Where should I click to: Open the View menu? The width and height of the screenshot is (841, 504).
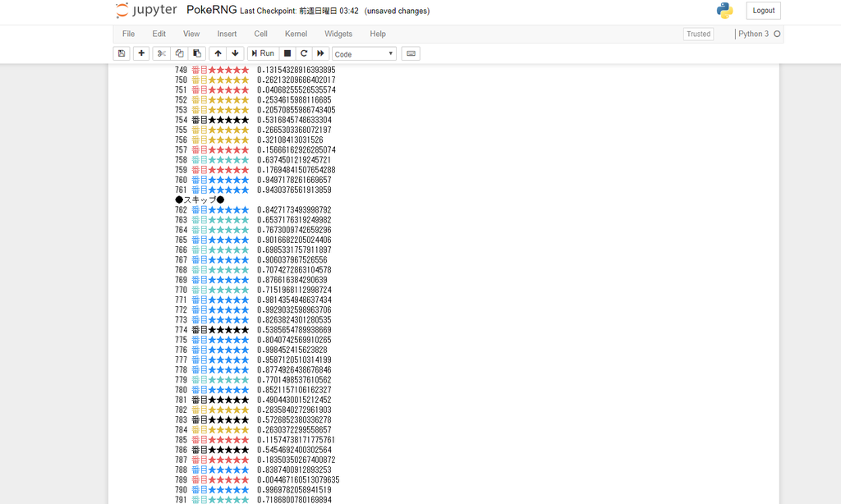pos(191,34)
